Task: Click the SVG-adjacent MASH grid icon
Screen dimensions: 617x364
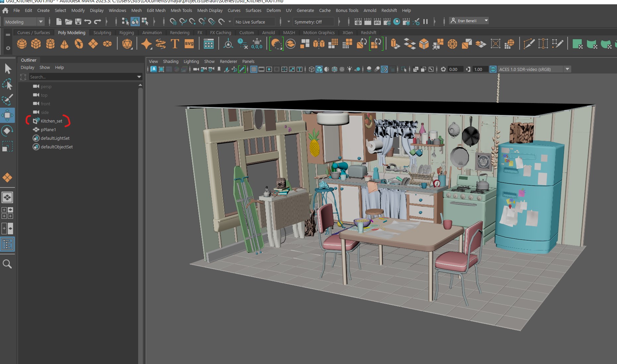Action: click(209, 43)
